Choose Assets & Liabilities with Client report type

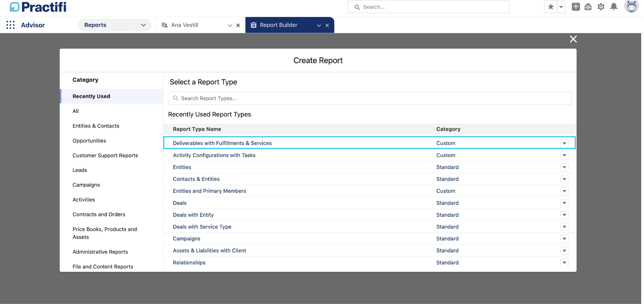pos(209,251)
